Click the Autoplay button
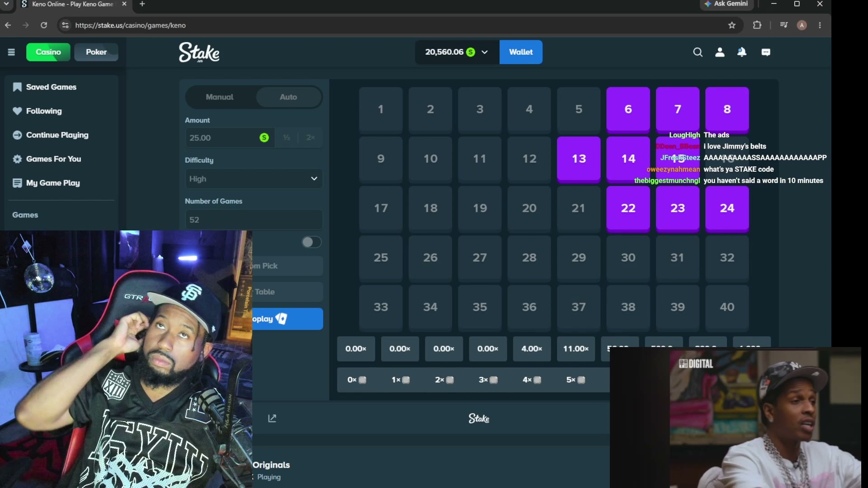Screen dimensions: 868x488 [x=288, y=319]
